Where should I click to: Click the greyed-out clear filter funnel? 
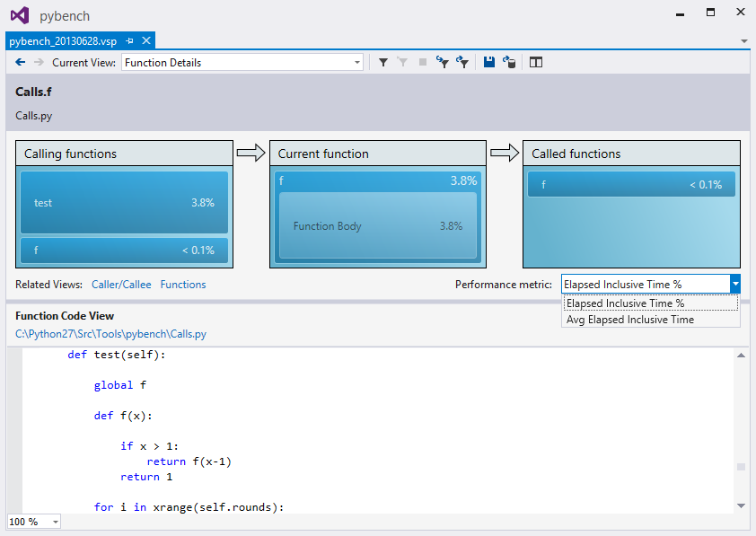pyautogui.click(x=402, y=62)
